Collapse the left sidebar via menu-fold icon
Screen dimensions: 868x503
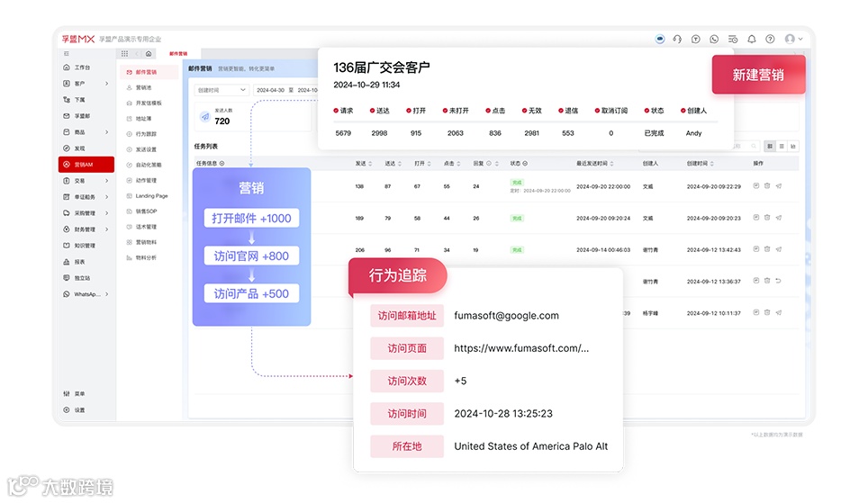67,54
